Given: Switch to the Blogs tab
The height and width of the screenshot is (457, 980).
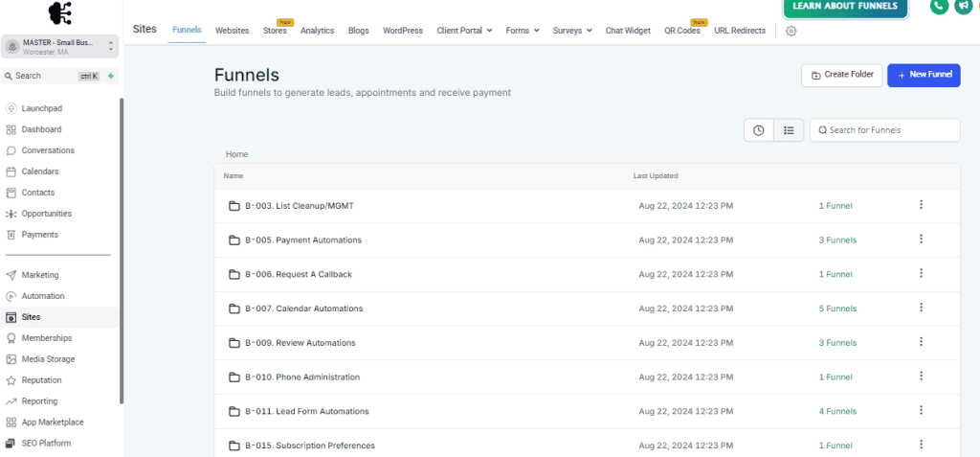Looking at the screenshot, I should (x=359, y=31).
